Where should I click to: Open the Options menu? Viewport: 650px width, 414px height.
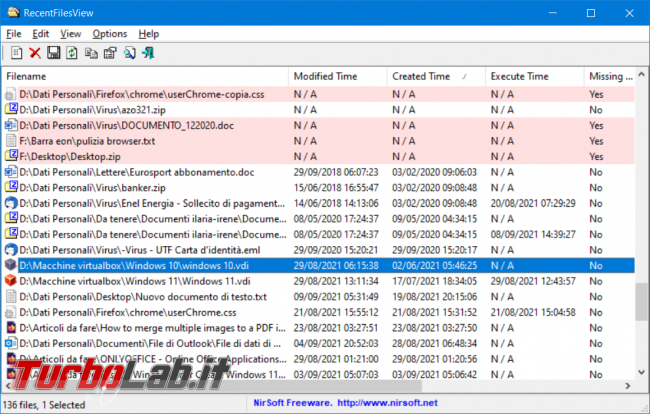point(109,34)
